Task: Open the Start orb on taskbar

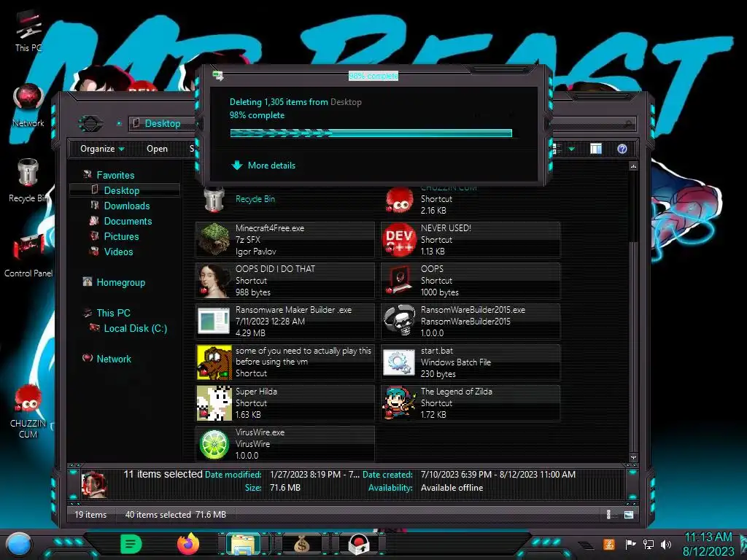Action: point(19,545)
